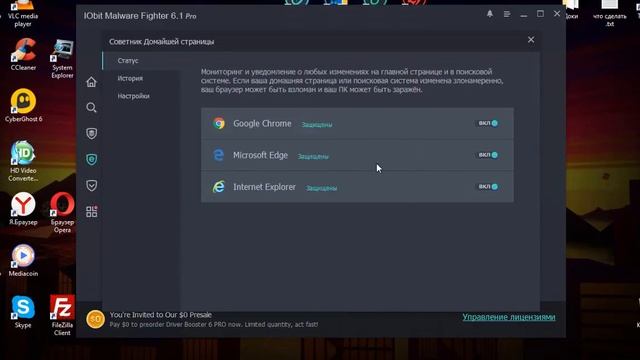Click the Microsoft Edge row label
Viewport: 640px width, 360px height.
coord(260,155)
